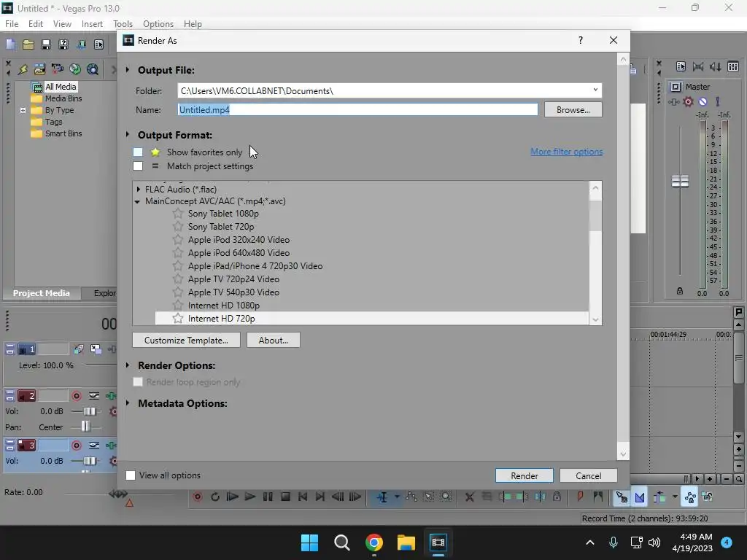Viewport: 747px width, 560px height.
Task: Open the Edit menu
Action: (x=36, y=24)
